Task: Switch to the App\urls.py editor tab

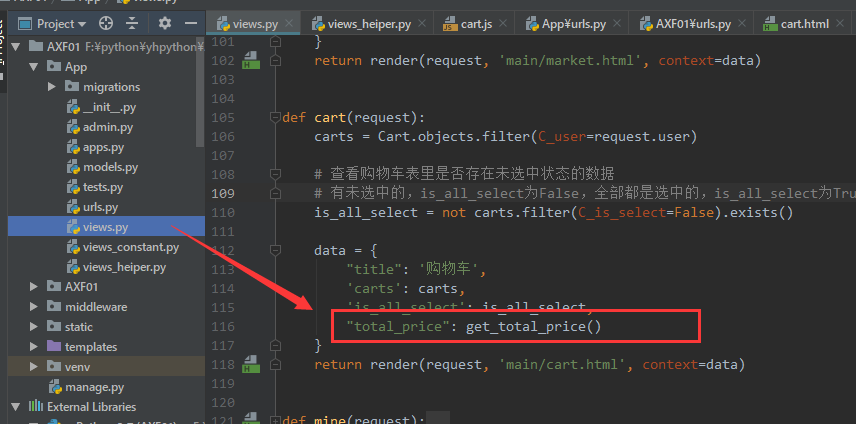Action: tap(574, 24)
